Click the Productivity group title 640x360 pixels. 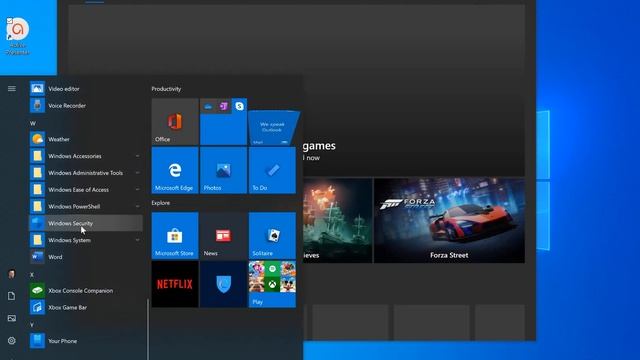pyautogui.click(x=166, y=89)
